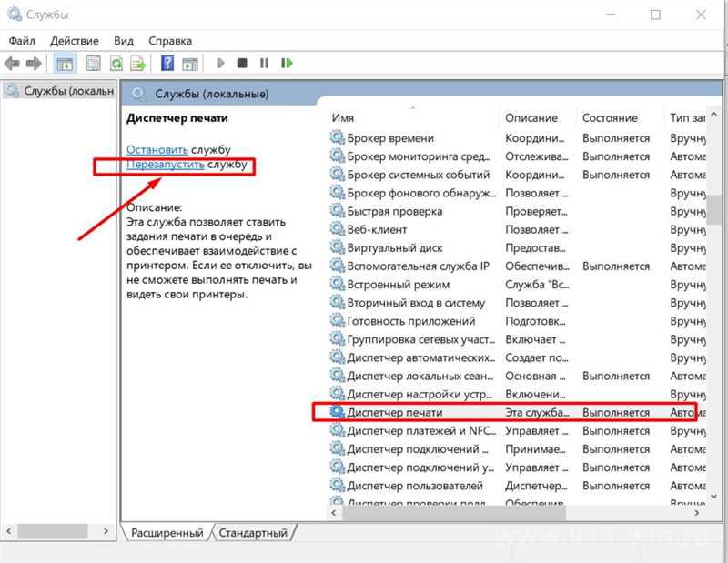Screen dimensions: 728x563
Task: Click services list horizontal scroll-right arrow
Action: click(x=696, y=513)
